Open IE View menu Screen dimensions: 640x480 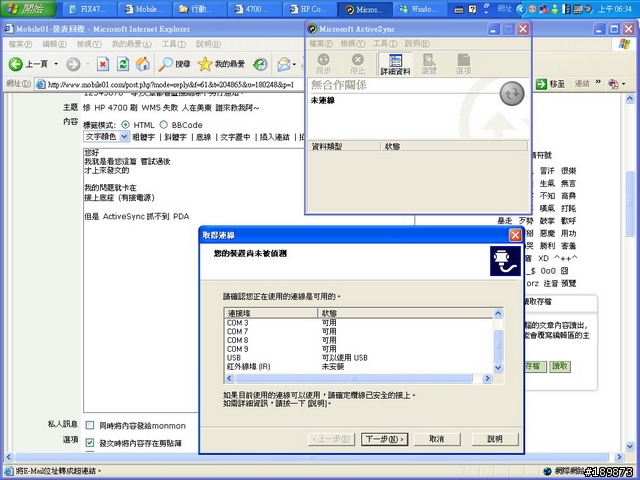(x=89, y=44)
